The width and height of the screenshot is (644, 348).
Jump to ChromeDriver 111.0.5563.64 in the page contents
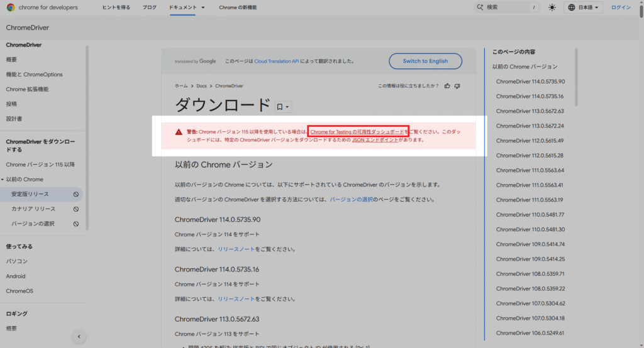[530, 170]
